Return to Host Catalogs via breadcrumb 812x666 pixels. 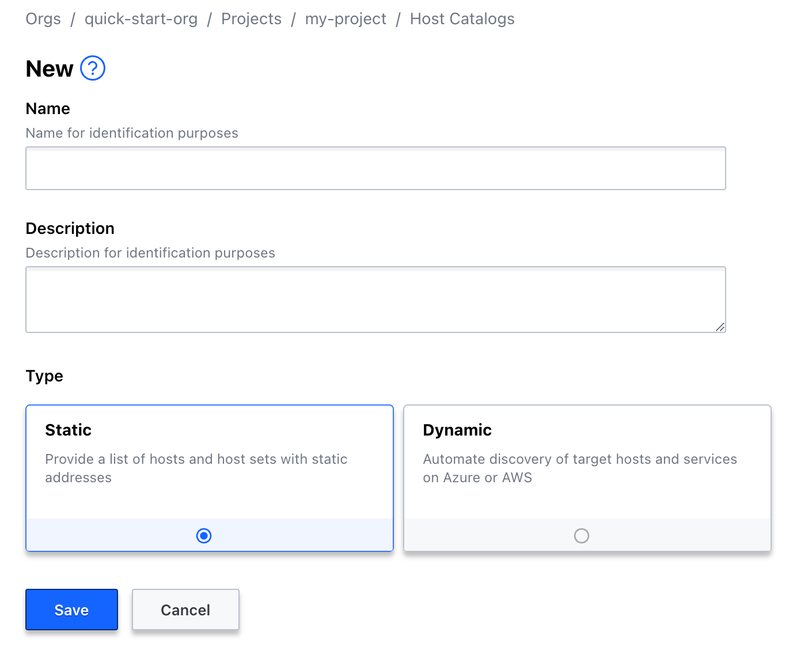(x=462, y=18)
